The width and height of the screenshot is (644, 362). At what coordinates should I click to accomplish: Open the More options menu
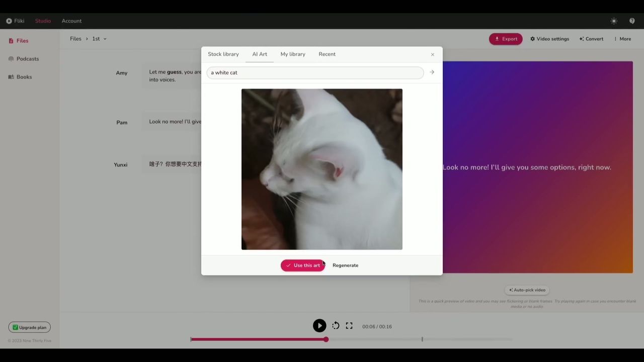[x=623, y=39]
